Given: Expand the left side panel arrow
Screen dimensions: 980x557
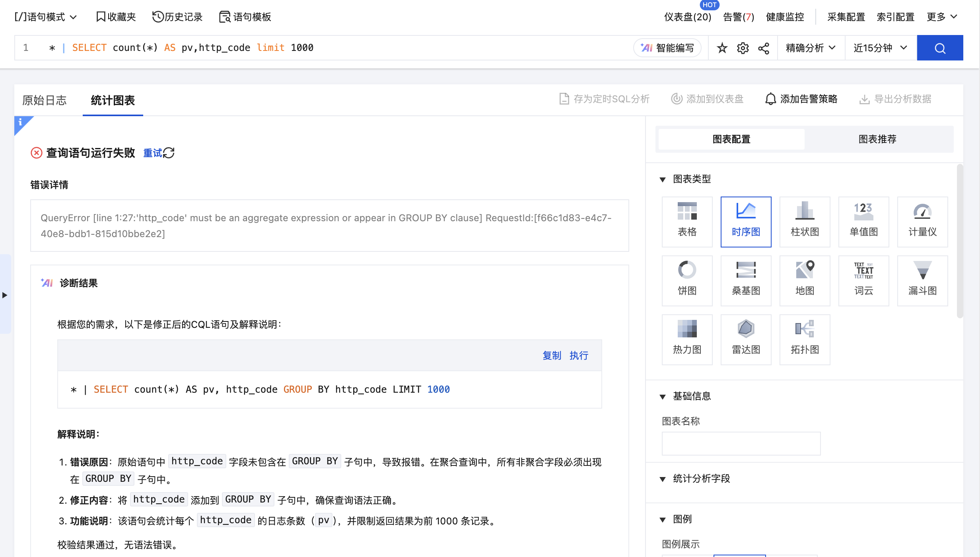Looking at the screenshot, I should (x=5, y=295).
